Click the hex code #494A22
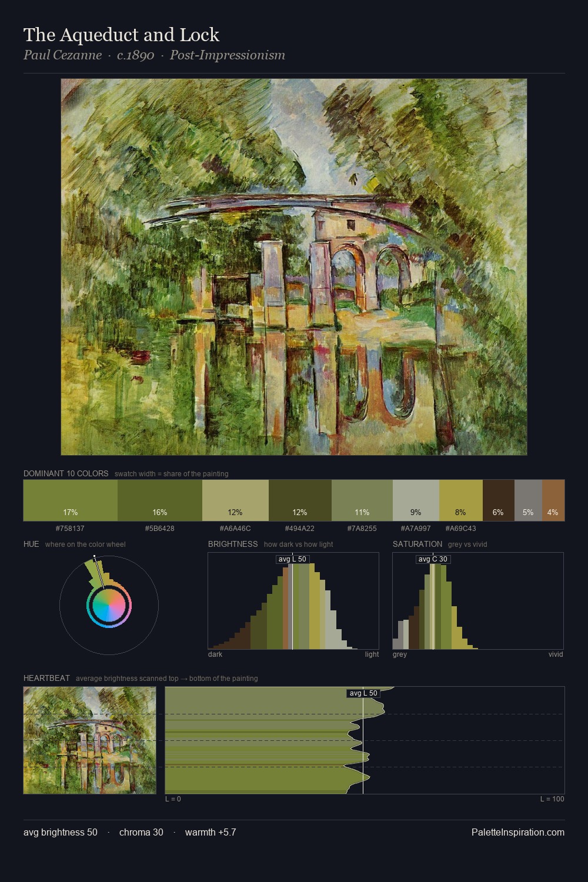The image size is (588, 882). (300, 529)
